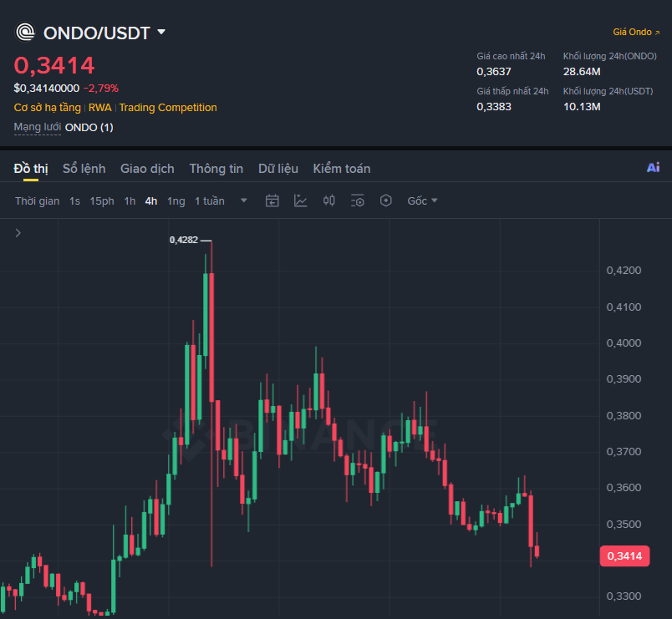Click the chart display settings icon
The image size is (672, 619).
pyautogui.click(x=358, y=200)
